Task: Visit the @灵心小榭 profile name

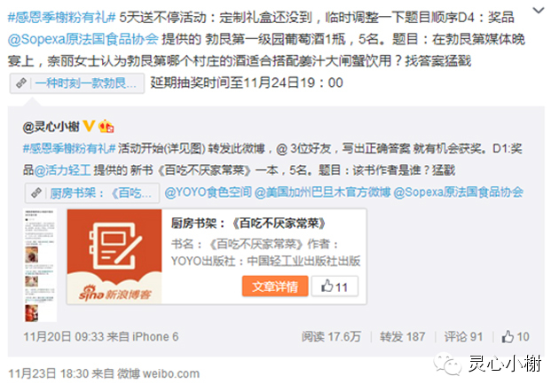Action: 51,127
